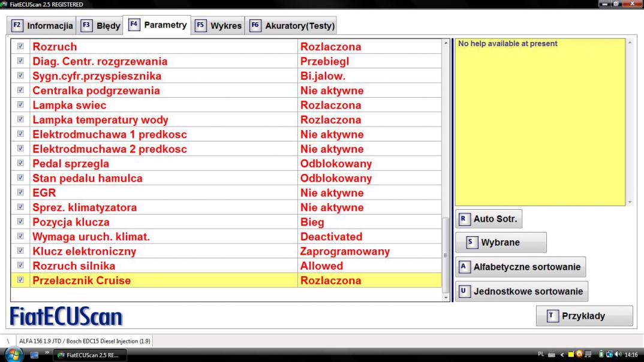Click the parameter list scroll up arrow
Image resolution: width=644 pixels, height=362 pixels.
coord(446,43)
